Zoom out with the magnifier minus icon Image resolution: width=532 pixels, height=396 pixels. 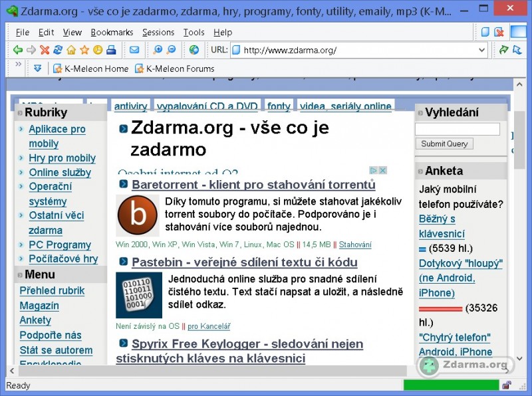pos(172,50)
